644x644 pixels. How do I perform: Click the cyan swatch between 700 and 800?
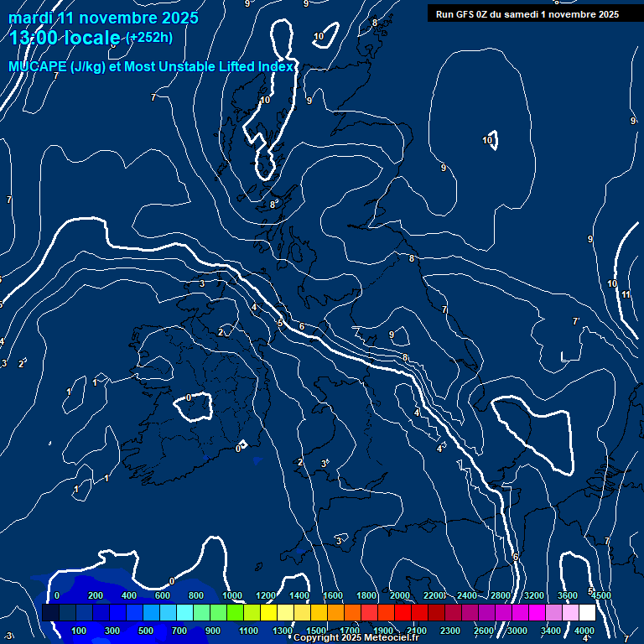point(184,612)
